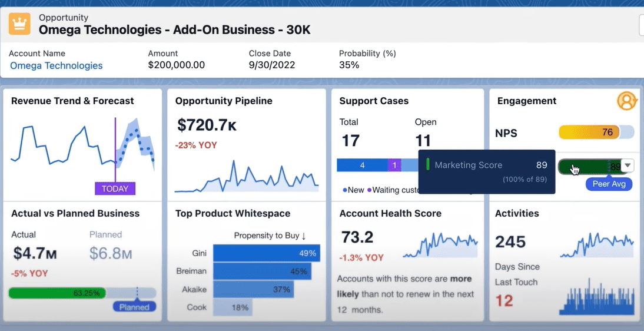Click the Gini 49% propensity bar
This screenshot has width=644, height=331.
pos(267,253)
